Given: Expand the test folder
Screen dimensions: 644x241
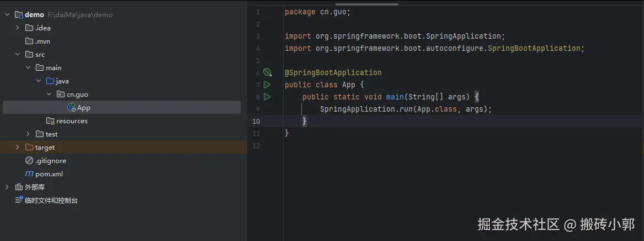Looking at the screenshot, I should tap(28, 134).
